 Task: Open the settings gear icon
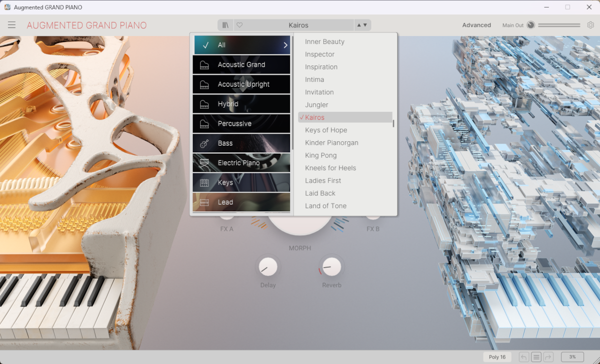tap(590, 25)
